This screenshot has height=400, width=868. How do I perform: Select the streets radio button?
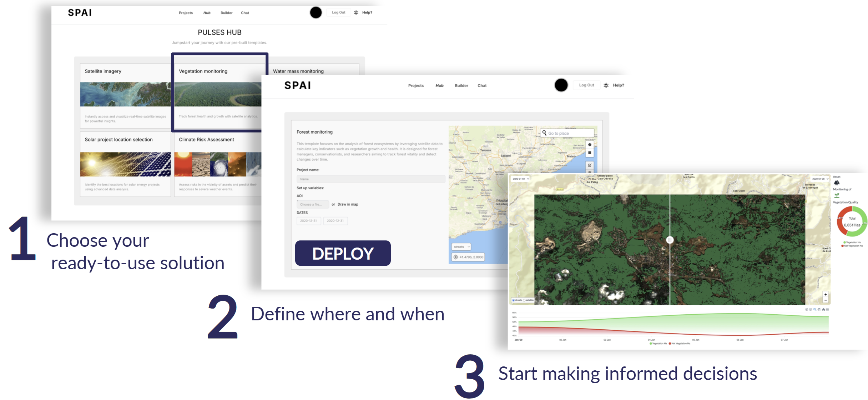[x=514, y=300]
